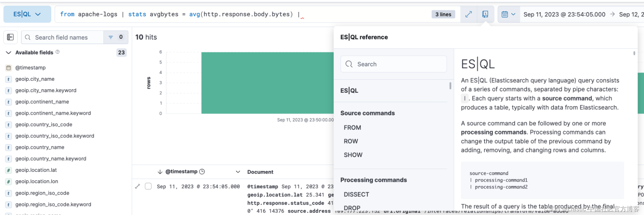Open the SHOW command reference

[353, 155]
